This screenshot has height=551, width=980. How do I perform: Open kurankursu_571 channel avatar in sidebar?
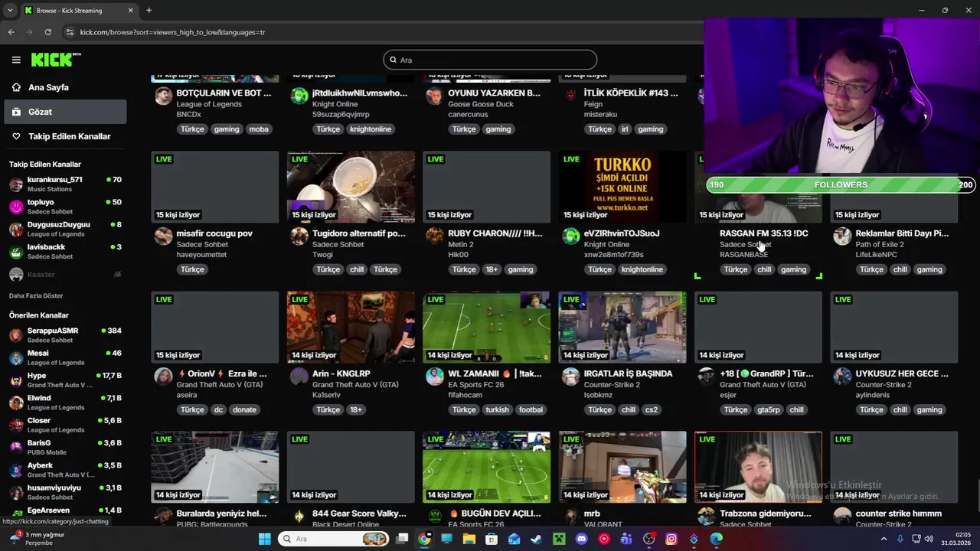coord(16,184)
